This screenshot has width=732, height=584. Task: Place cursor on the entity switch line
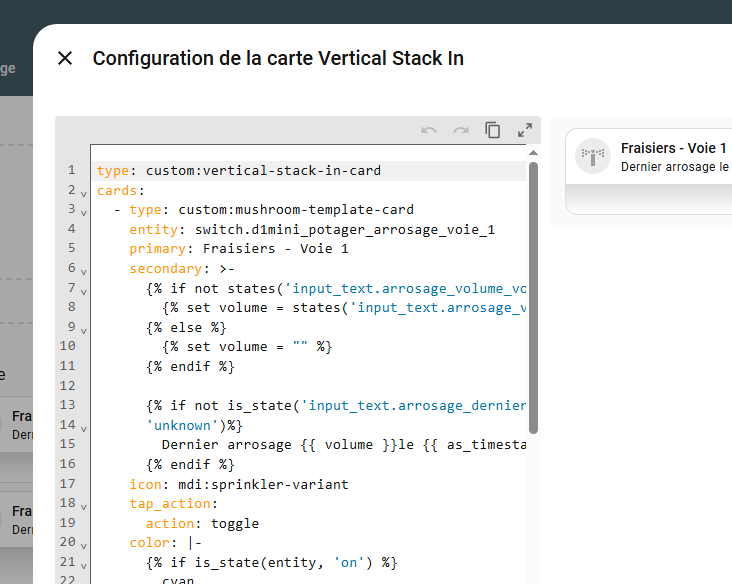click(312, 230)
